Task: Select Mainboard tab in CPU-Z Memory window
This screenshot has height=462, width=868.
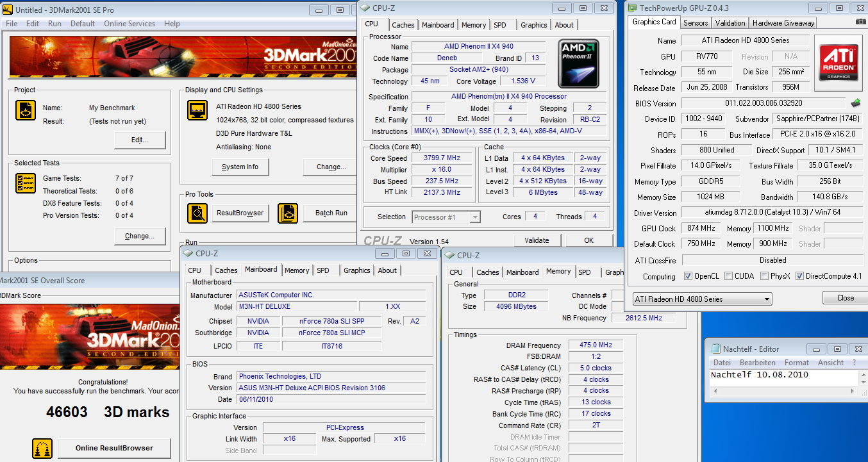Action: coord(522,272)
